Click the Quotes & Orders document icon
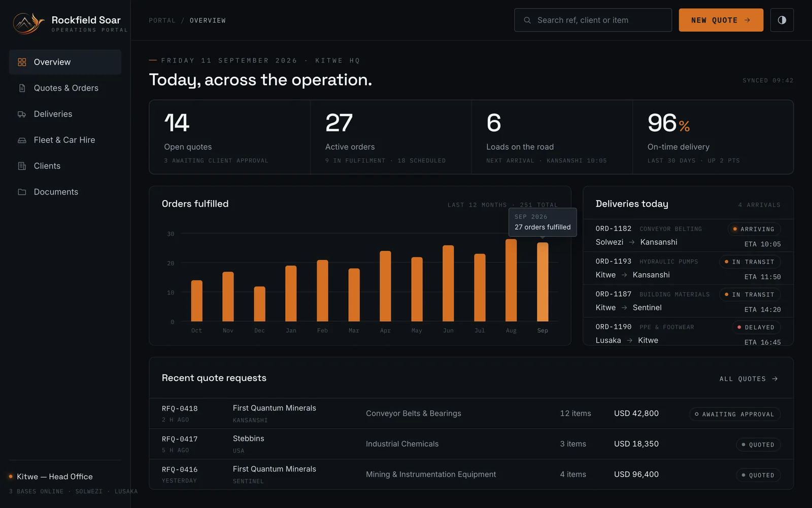812x508 pixels. point(22,88)
